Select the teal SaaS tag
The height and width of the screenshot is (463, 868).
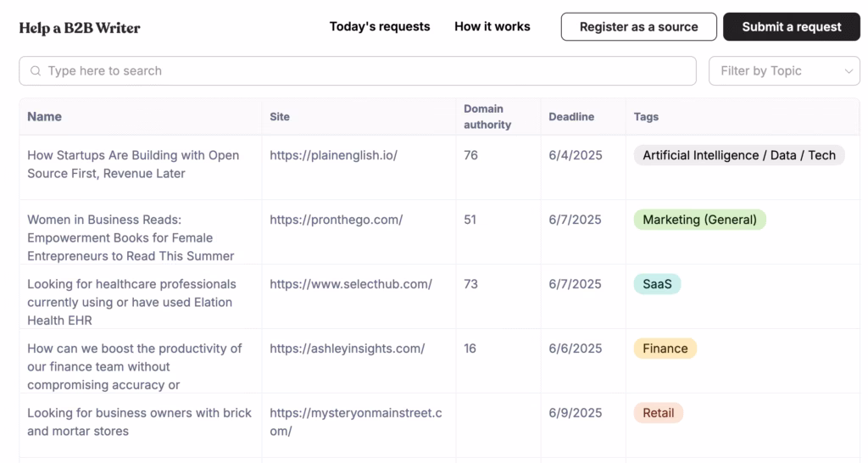click(x=656, y=284)
